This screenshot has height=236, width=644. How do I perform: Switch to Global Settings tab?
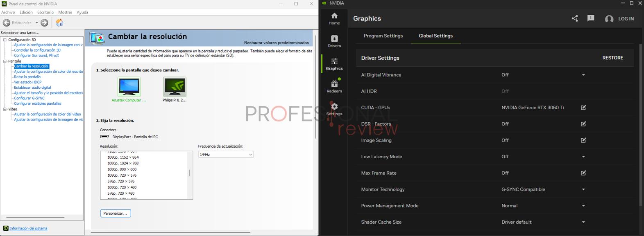click(435, 36)
